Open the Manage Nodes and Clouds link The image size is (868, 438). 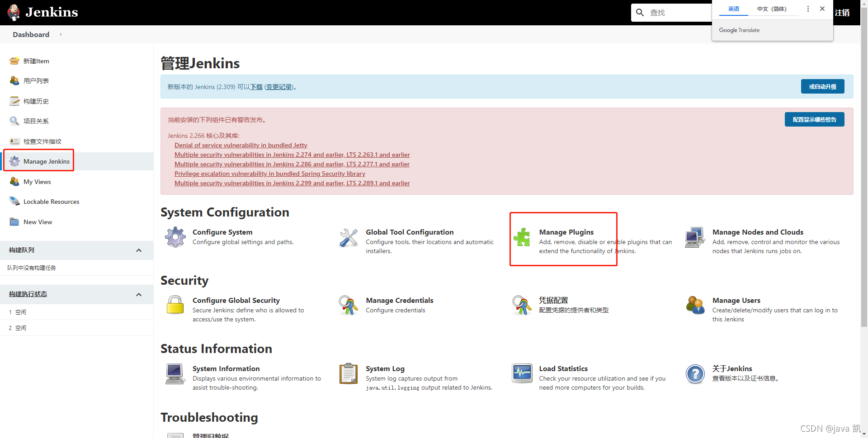point(758,232)
